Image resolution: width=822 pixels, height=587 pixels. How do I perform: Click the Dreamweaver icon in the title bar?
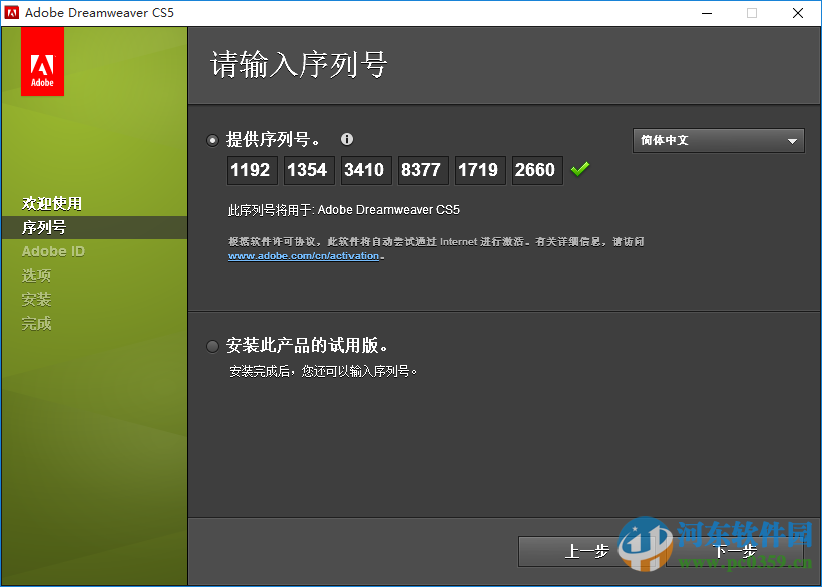coord(14,13)
